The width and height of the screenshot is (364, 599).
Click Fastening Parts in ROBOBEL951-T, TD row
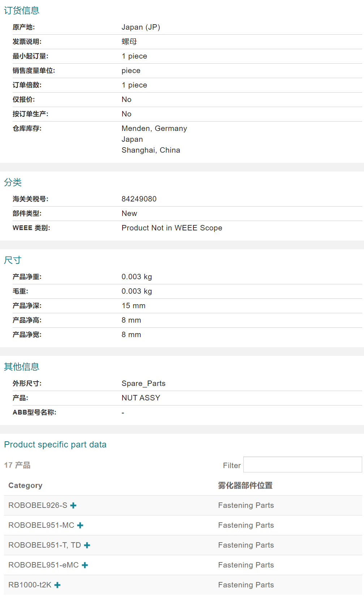point(246,545)
